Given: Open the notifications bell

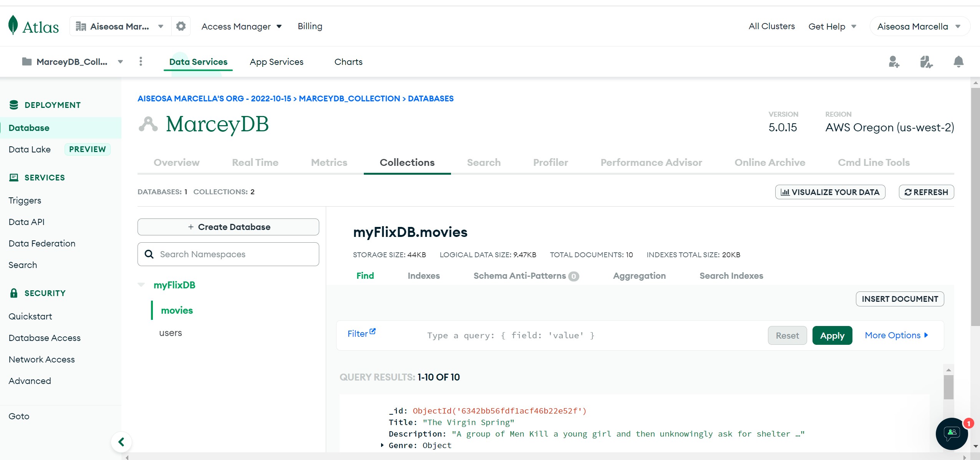Looking at the screenshot, I should [958, 61].
